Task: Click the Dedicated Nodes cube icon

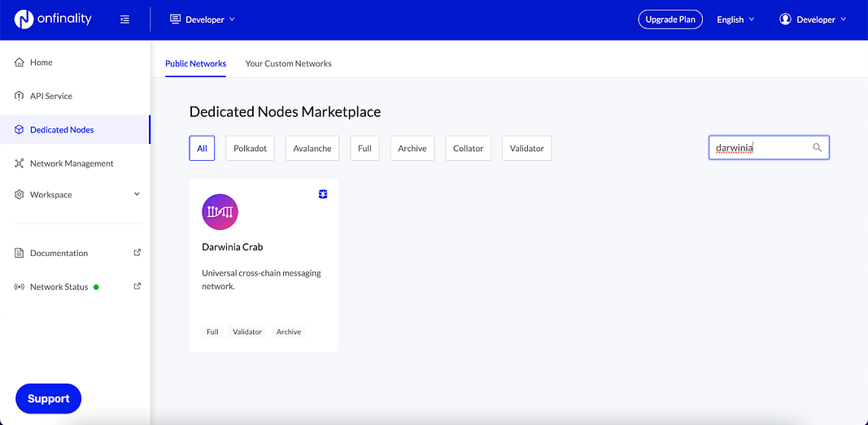Action: tap(20, 130)
